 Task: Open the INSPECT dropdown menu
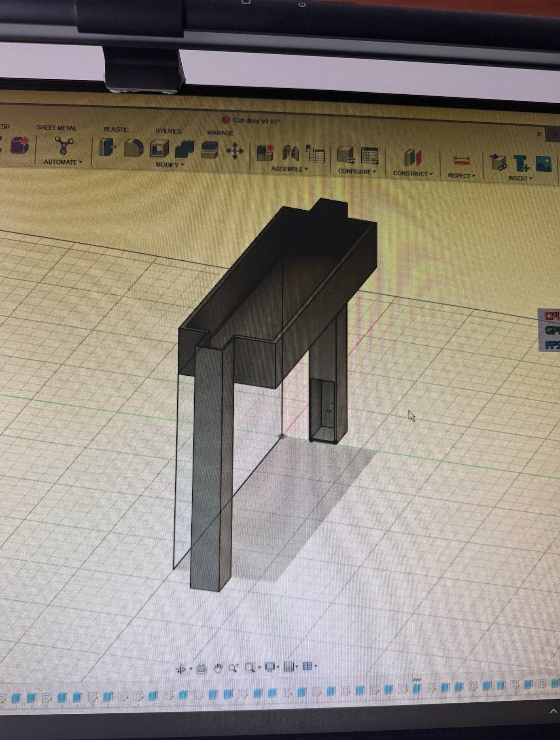(x=461, y=176)
